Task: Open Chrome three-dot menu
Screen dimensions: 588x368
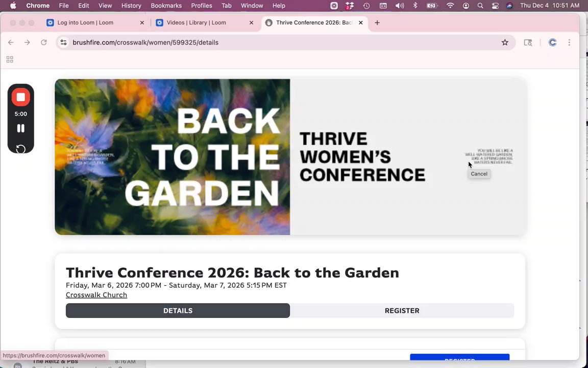Action: coord(569,42)
